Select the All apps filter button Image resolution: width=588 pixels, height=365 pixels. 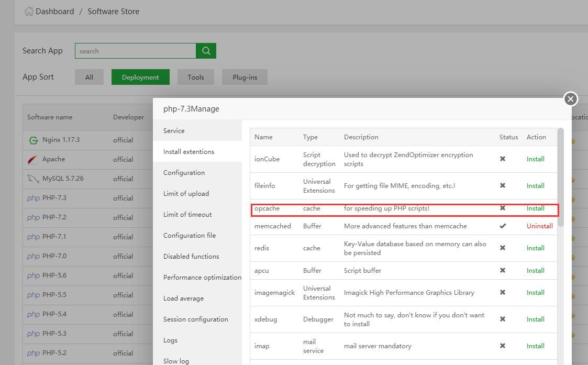[x=89, y=76]
